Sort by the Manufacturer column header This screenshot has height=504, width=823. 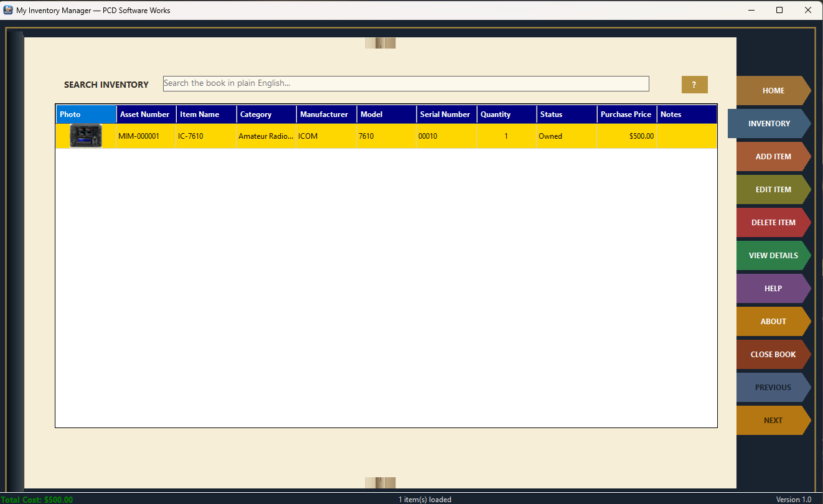click(x=327, y=114)
